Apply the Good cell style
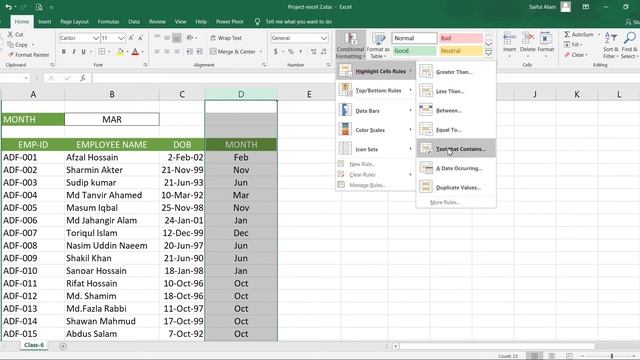640x360 pixels. (414, 51)
